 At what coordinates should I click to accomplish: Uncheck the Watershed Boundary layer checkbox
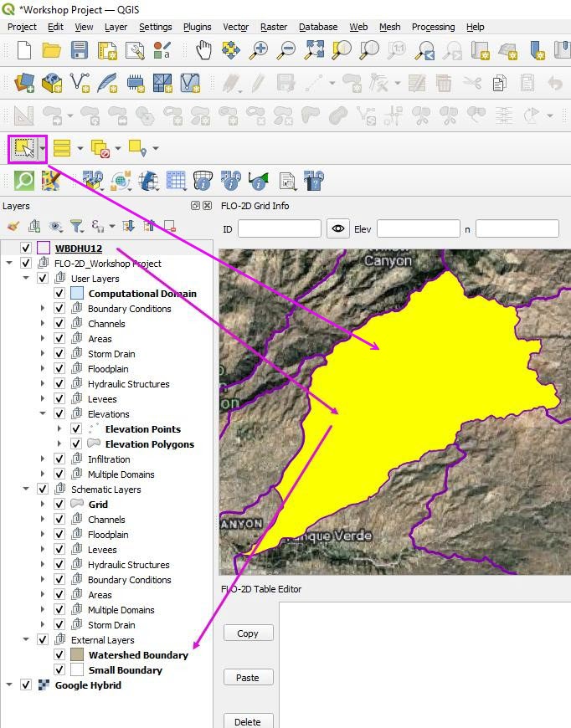click(x=59, y=655)
